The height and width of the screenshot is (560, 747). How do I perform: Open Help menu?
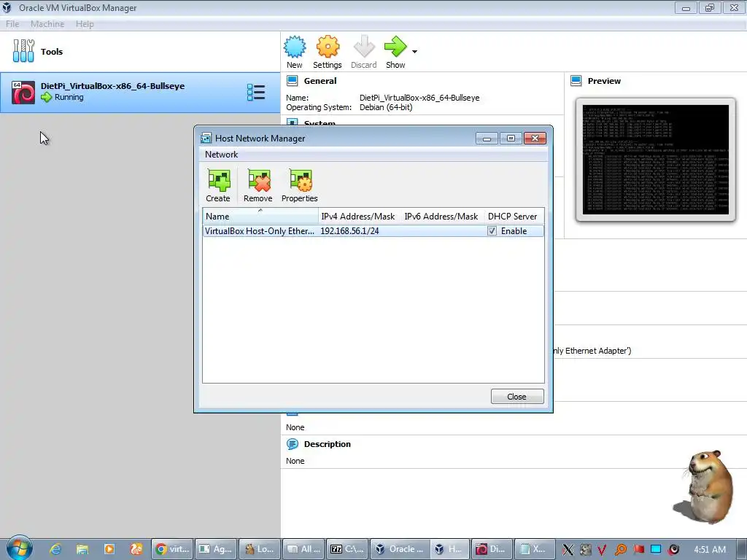coord(85,24)
